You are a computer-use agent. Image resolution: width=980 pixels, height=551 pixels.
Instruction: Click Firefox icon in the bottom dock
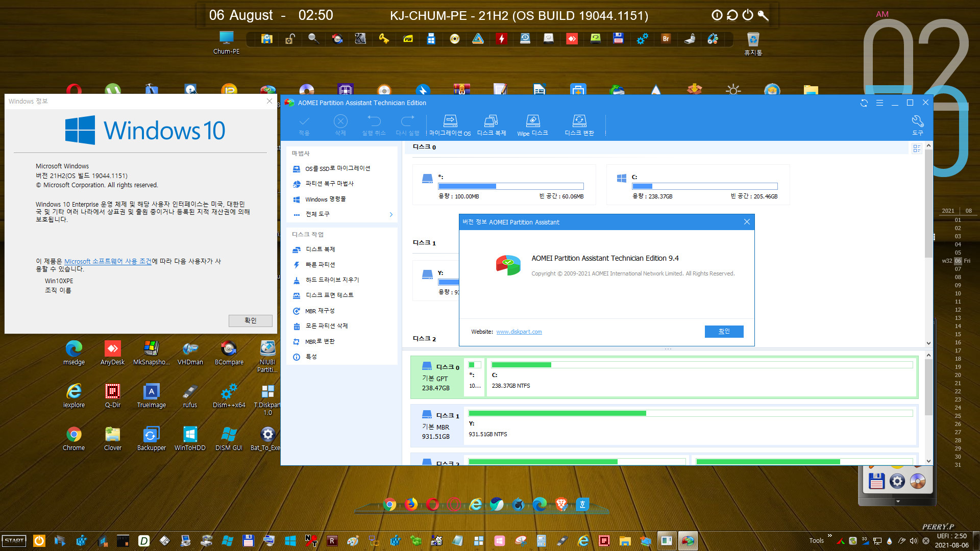[411, 505]
